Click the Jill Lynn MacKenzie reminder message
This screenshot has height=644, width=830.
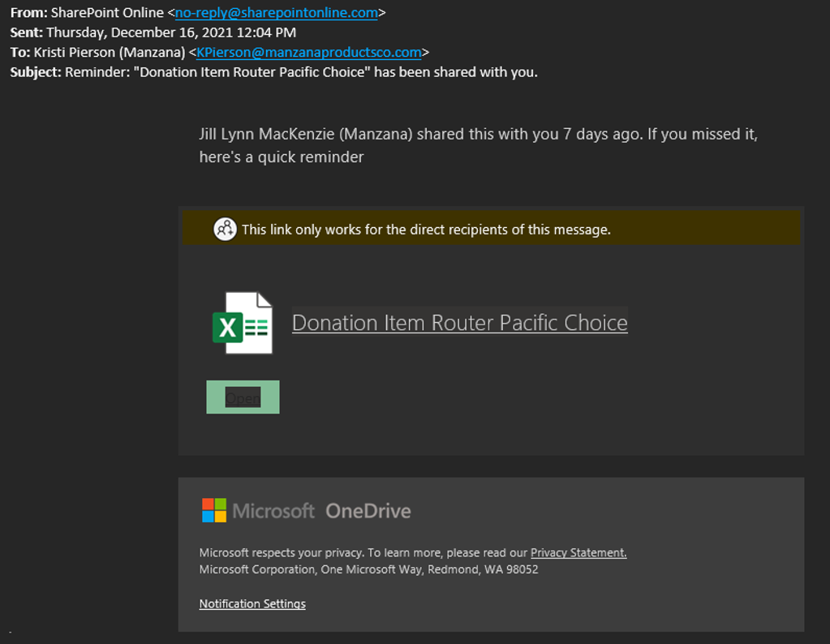(478, 134)
